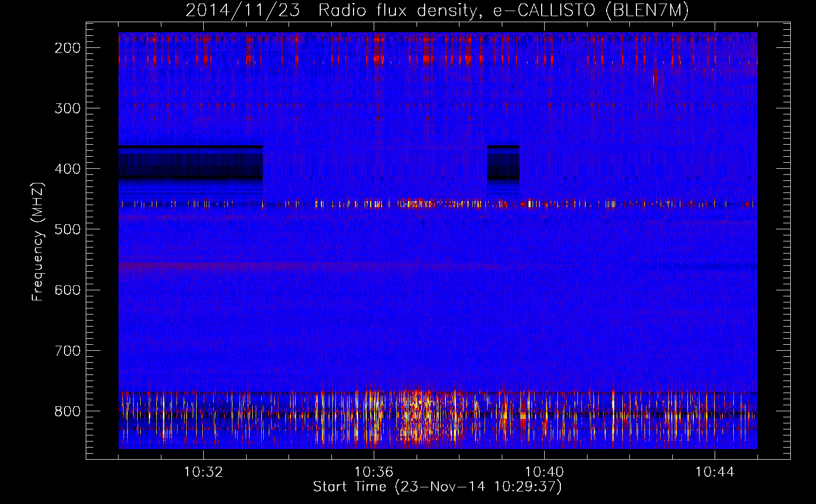Click the 200 frequency tick label
816x504 pixels.
coord(68,48)
